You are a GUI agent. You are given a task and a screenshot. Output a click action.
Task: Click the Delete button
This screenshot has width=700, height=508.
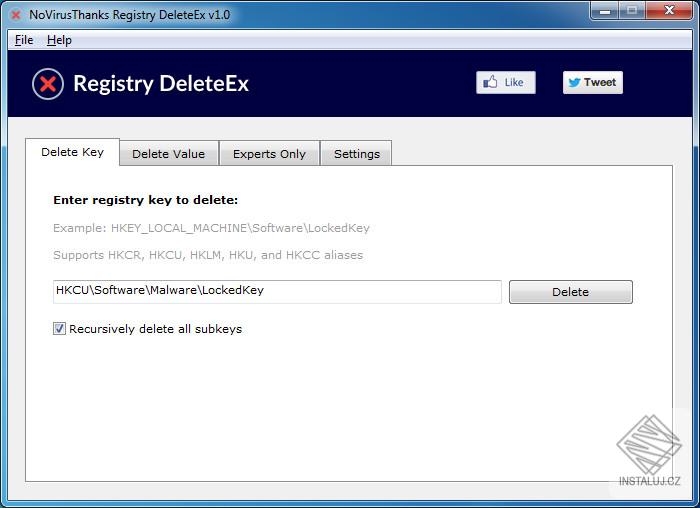[571, 292]
